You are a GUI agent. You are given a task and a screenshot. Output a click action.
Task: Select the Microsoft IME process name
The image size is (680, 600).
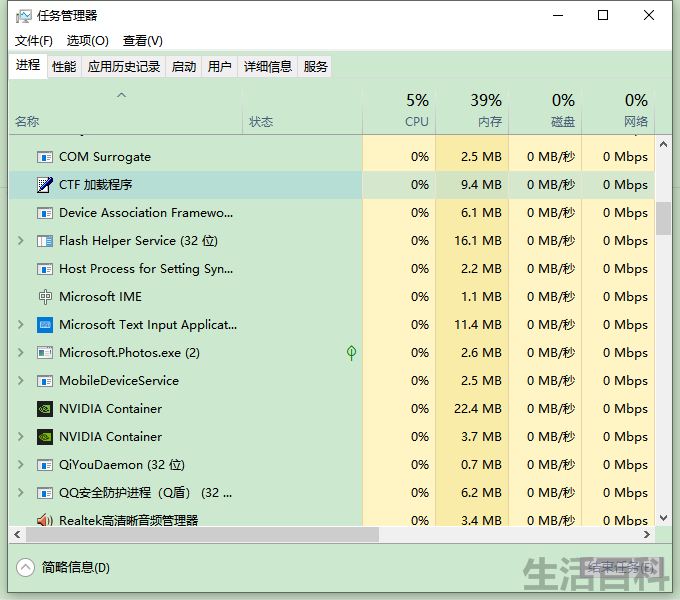tap(101, 297)
